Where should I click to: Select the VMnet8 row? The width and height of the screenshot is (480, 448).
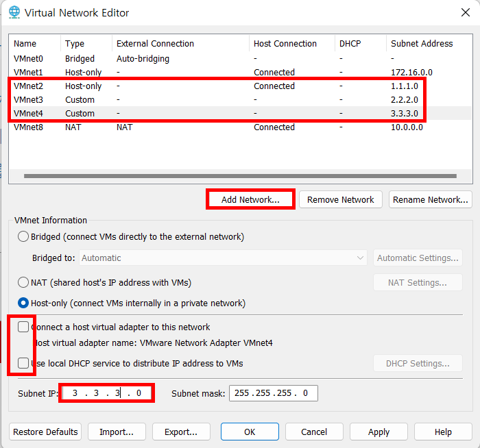coord(240,127)
